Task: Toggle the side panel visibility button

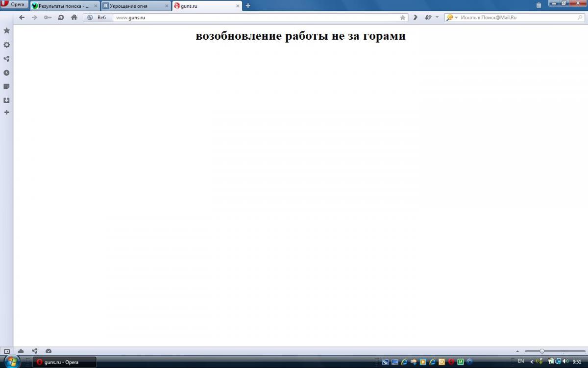Action: pyautogui.click(x=7, y=351)
